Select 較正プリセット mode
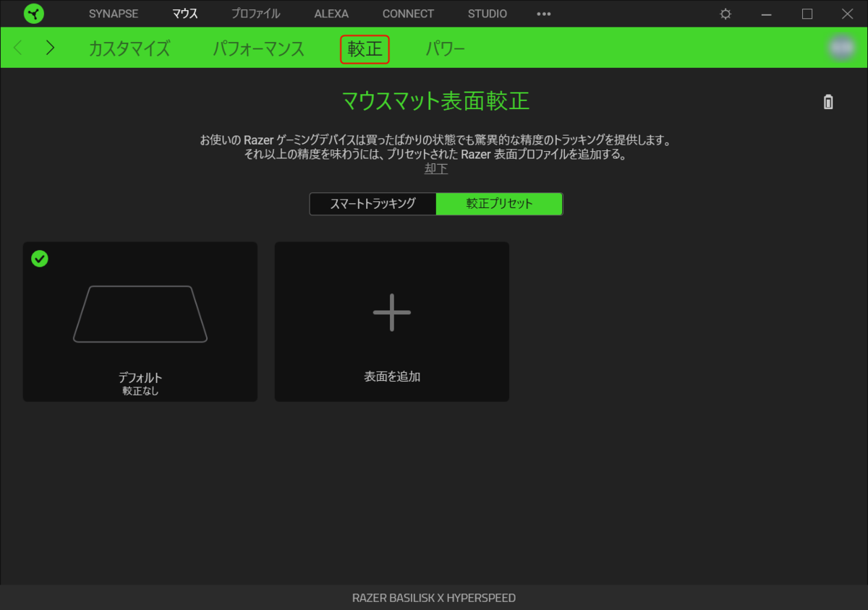Screen dimensions: 868x610 [x=499, y=204]
